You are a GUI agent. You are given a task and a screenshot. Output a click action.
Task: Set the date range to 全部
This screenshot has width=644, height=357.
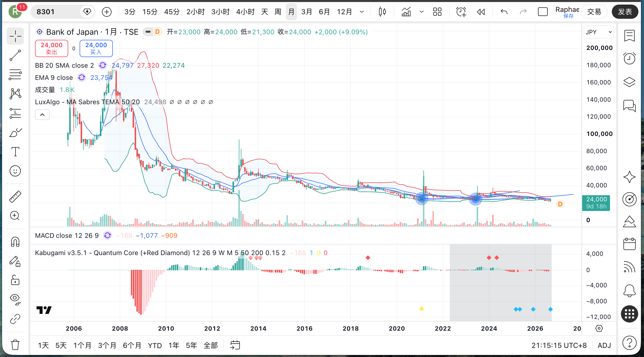click(x=211, y=345)
